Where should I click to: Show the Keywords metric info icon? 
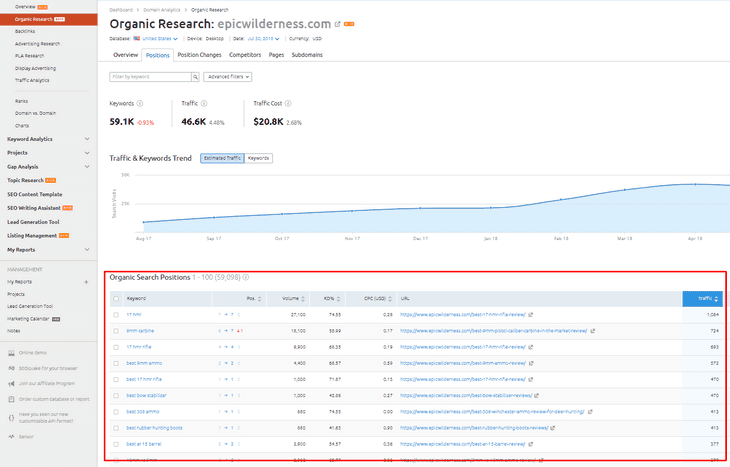tap(140, 103)
